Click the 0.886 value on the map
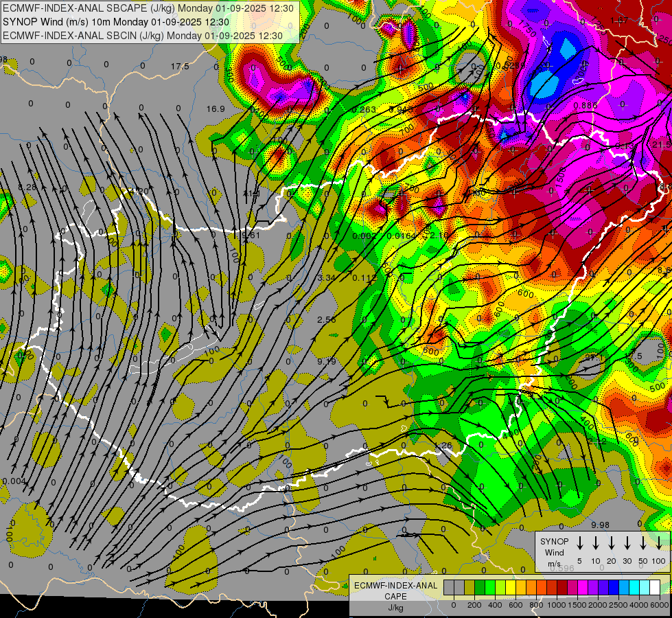 point(586,105)
